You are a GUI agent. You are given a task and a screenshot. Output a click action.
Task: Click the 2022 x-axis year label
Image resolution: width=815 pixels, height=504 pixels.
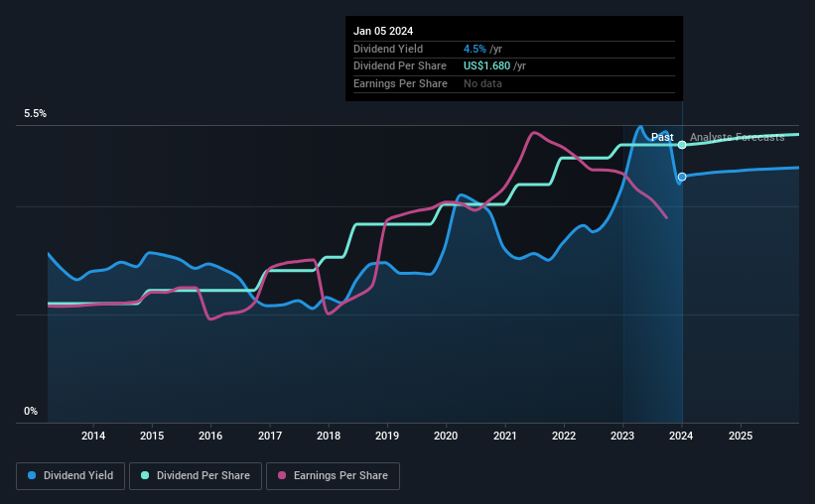(x=564, y=436)
